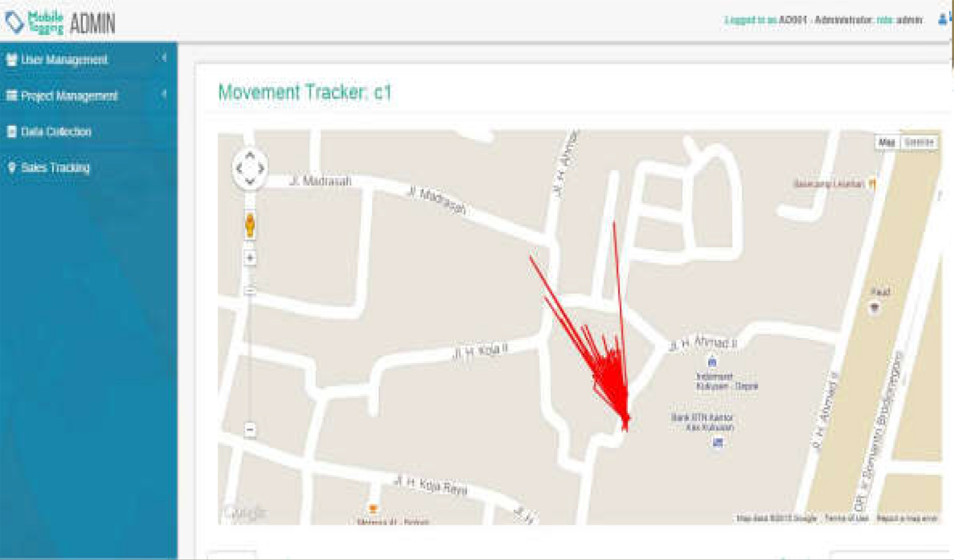Click the map pan control circle

pos(250,168)
